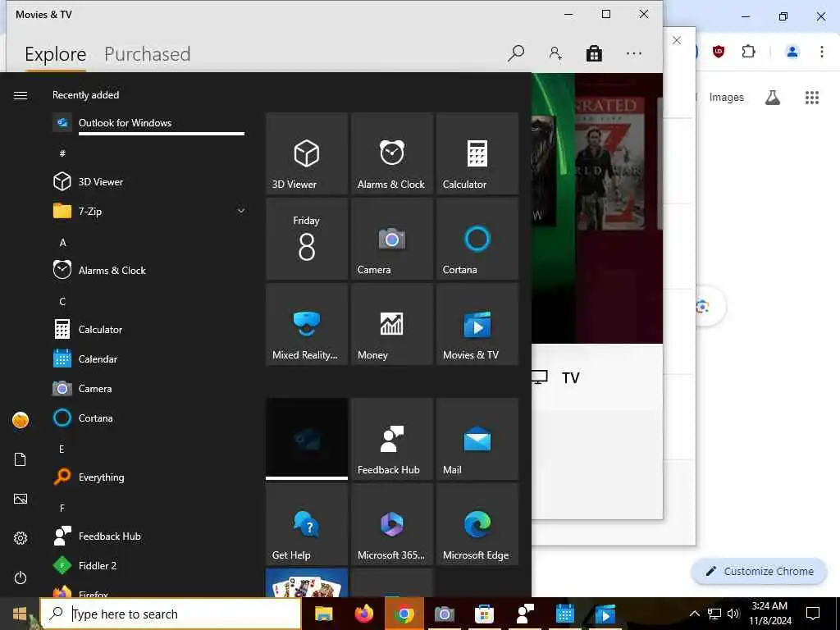This screenshot has height=630, width=840.
Task: Click the taskbar search box
Action: [171, 614]
